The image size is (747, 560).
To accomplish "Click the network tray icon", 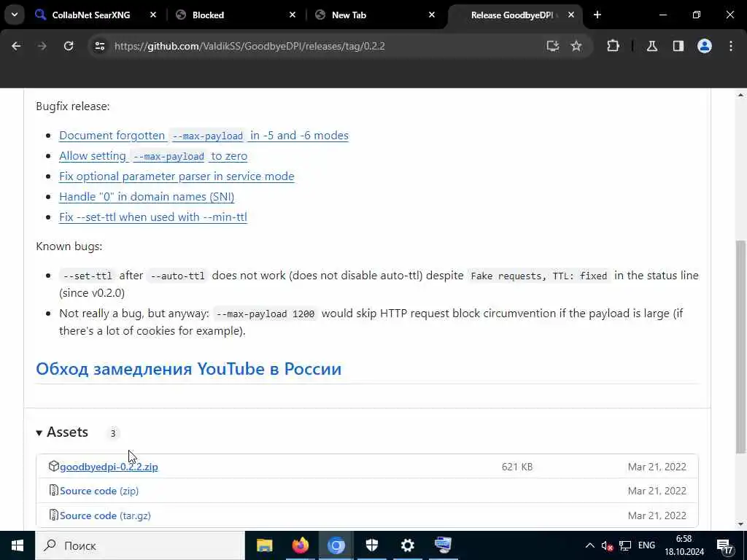I will 625,545.
